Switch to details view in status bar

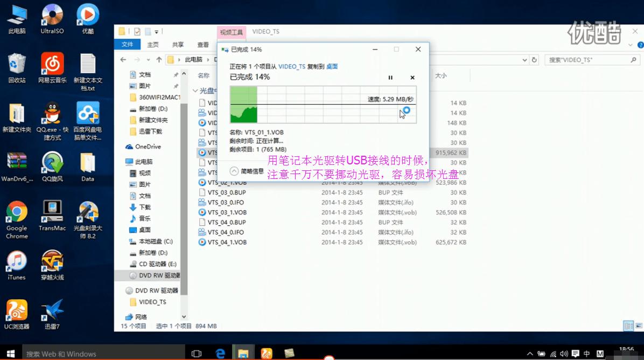pos(628,325)
